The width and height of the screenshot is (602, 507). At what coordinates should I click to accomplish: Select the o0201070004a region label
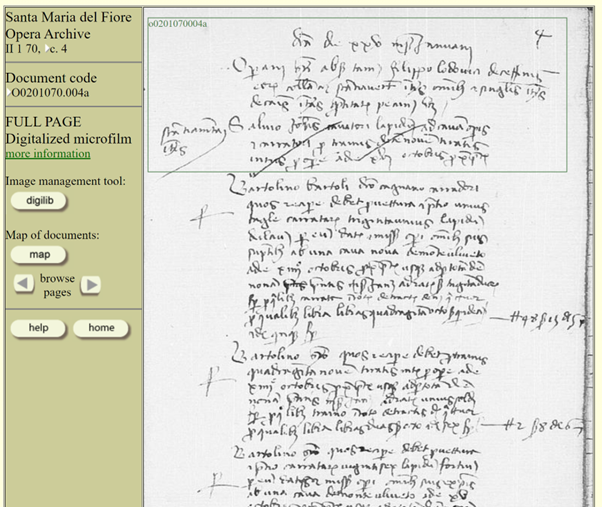click(x=178, y=24)
